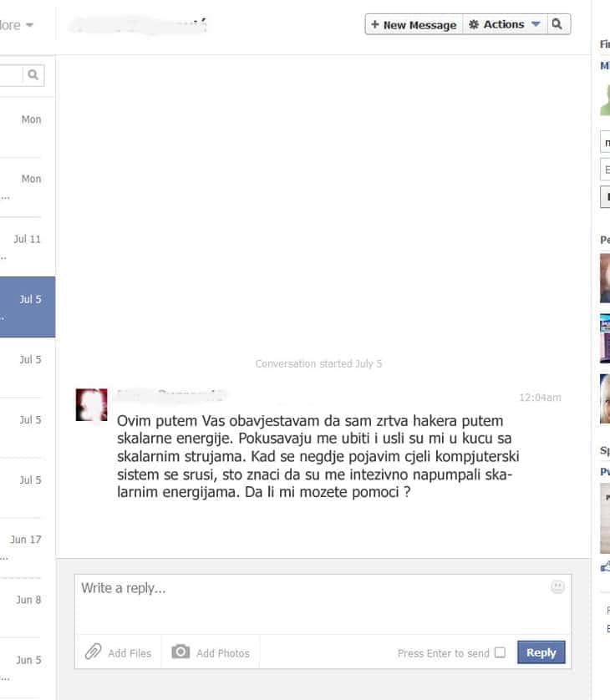Click the conversation list search icon

33,75
